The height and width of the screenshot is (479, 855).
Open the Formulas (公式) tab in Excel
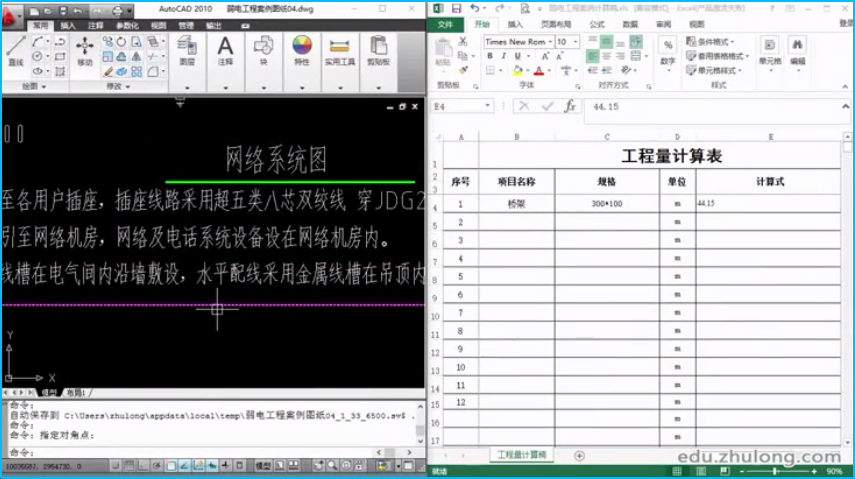pyautogui.click(x=597, y=24)
